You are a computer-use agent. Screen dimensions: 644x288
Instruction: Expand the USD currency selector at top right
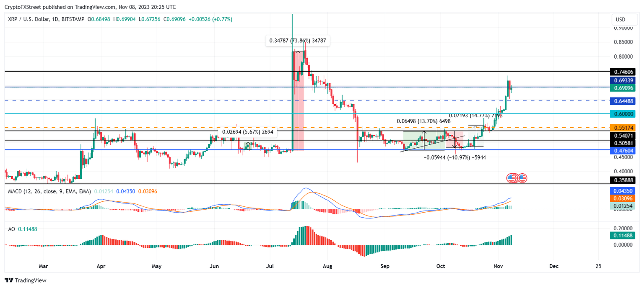click(x=624, y=19)
